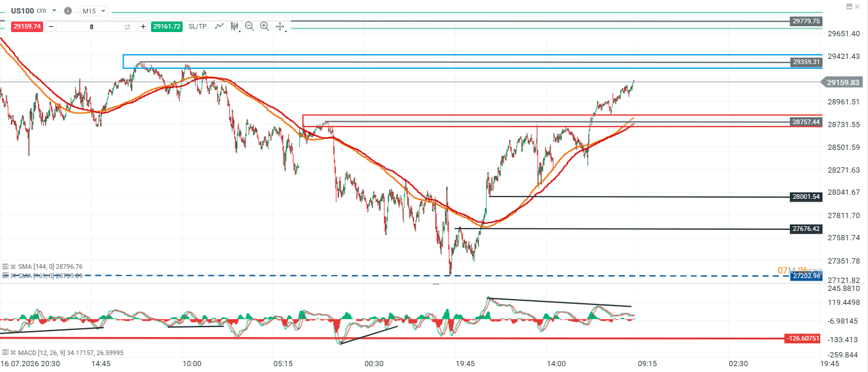Show instrument info for US100
Image resolution: width=868 pixels, height=372 pixels.
68,11
